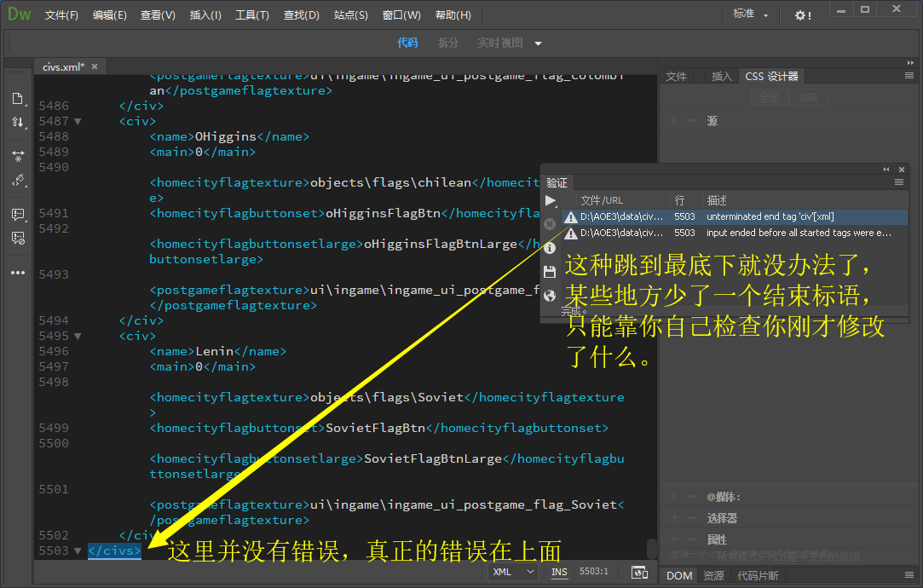This screenshot has height=588, width=923.
Task: Open the 插入(I) menu
Action: click(205, 15)
